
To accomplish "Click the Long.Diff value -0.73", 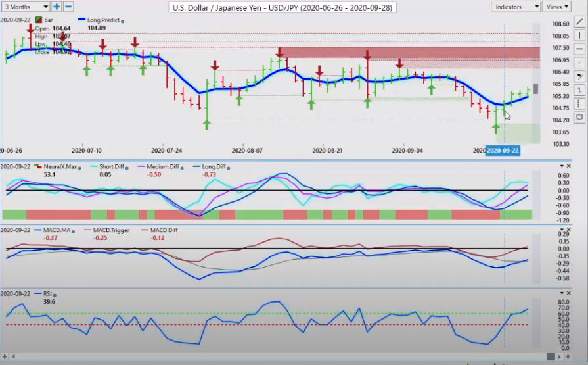I will (209, 175).
